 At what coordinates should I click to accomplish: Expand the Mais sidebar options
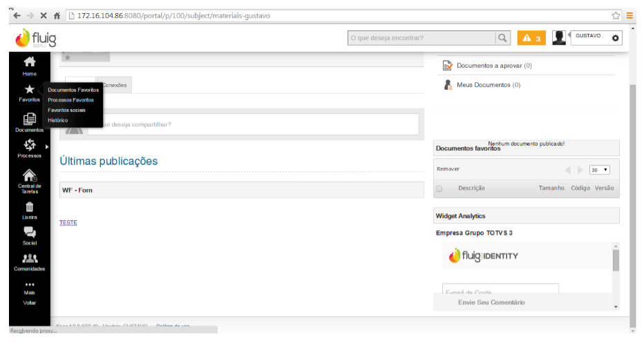coord(30,287)
